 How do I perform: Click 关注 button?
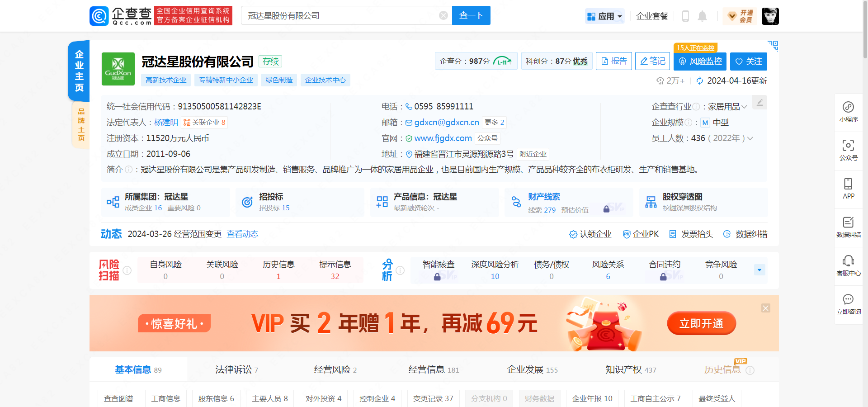749,61
